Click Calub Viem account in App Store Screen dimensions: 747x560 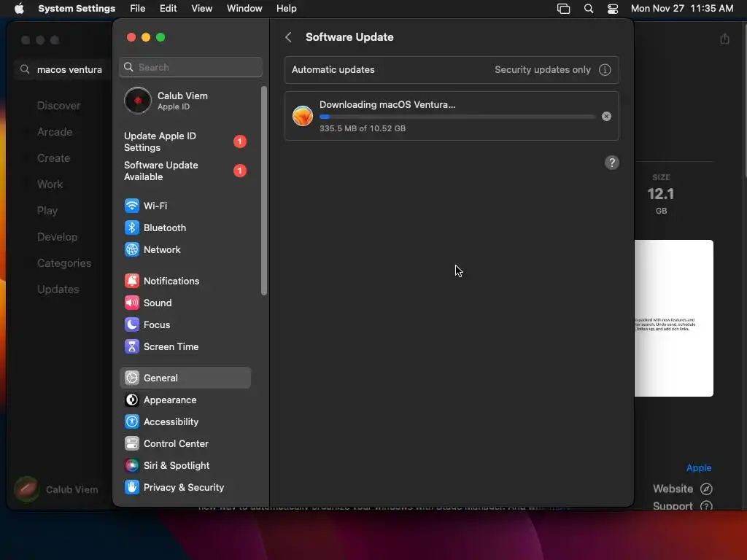pyautogui.click(x=56, y=489)
